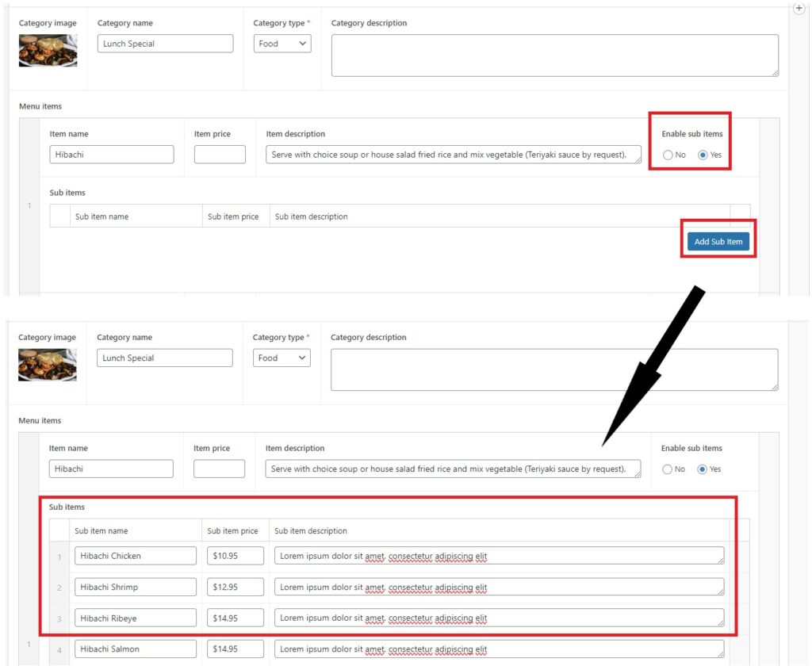Click the empty Category description box above Add Sub Item

click(x=554, y=55)
